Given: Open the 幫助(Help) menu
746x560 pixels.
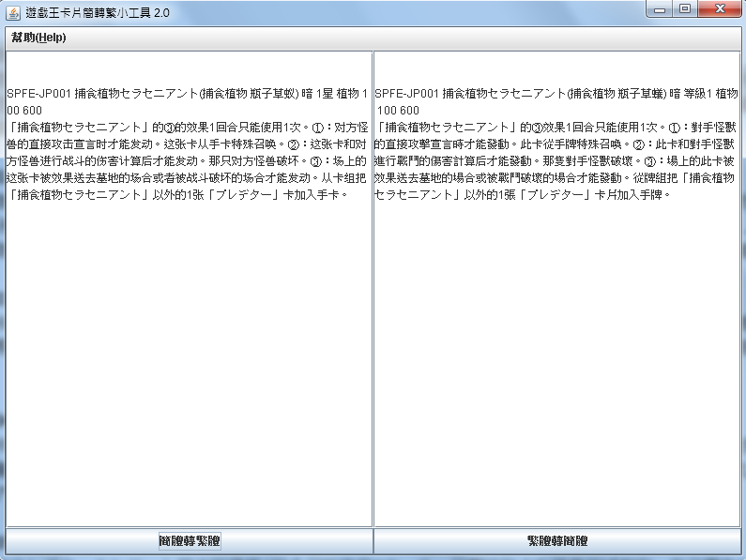Looking at the screenshot, I should (38, 38).
